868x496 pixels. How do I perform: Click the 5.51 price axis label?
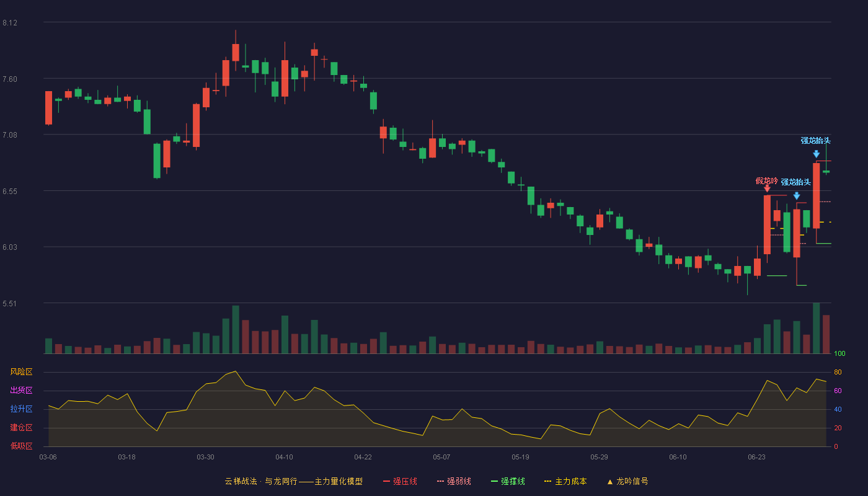[10, 304]
